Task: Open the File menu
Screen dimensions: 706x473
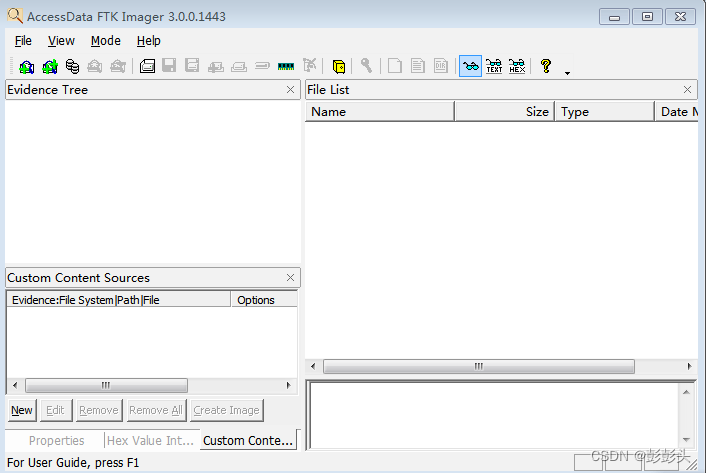Action: pos(23,41)
